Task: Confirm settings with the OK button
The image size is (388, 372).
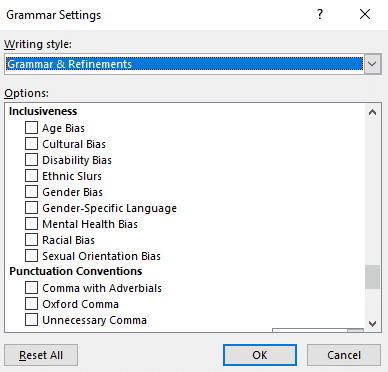Action: click(260, 355)
